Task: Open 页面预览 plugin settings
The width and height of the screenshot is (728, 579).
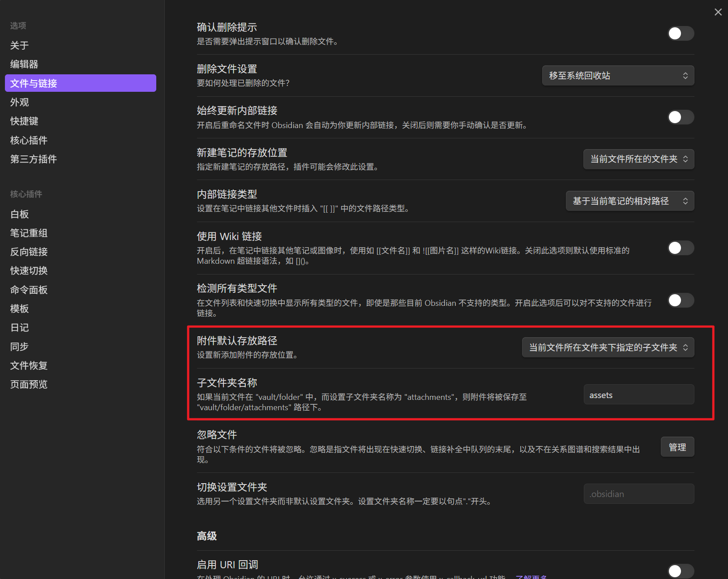Action: point(81,384)
